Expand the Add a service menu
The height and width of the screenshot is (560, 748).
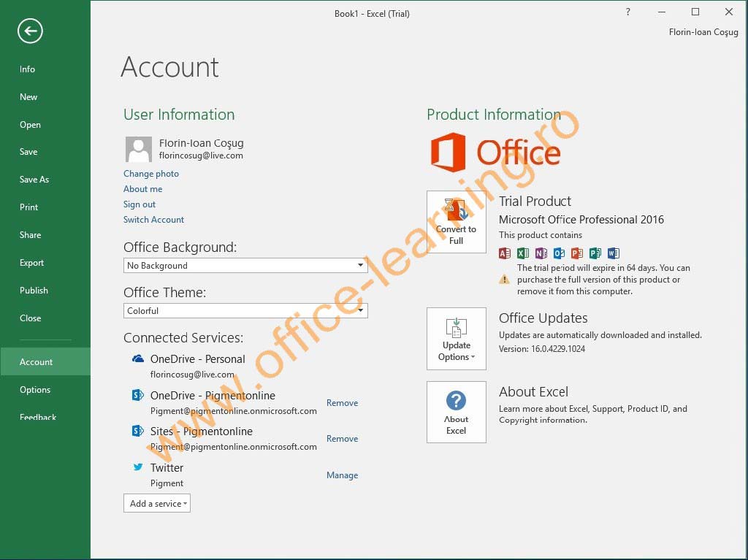157,504
